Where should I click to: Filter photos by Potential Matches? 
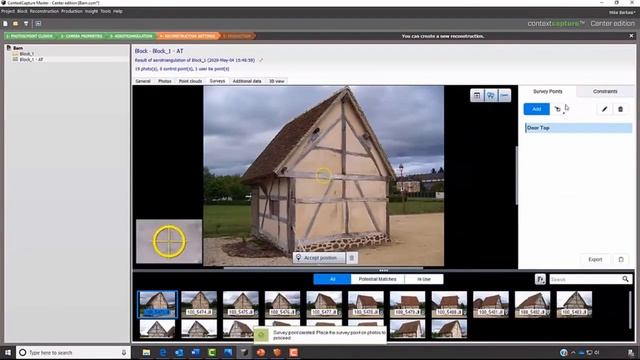(378, 279)
